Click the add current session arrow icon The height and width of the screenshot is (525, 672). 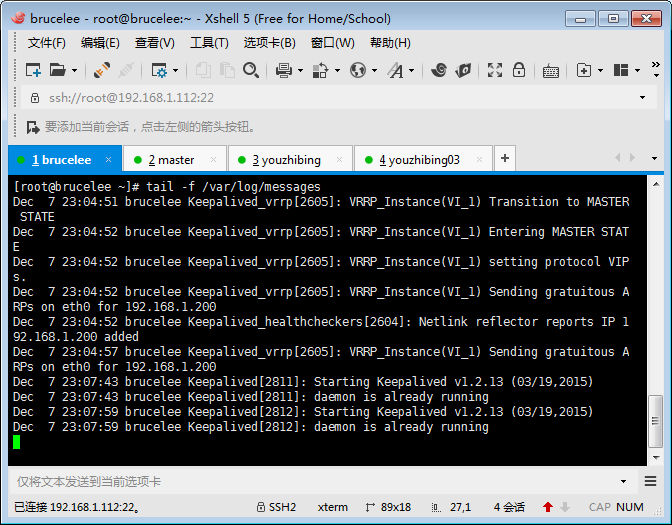[x=33, y=127]
